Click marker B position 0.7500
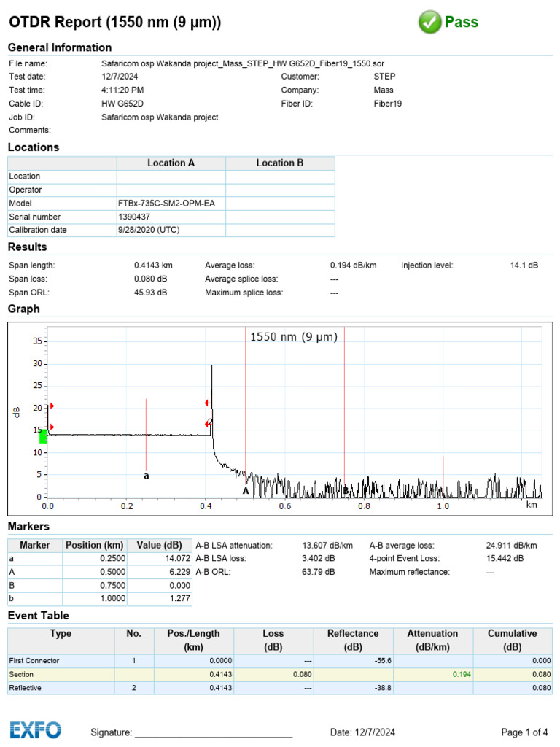560x747 pixels. click(x=113, y=585)
